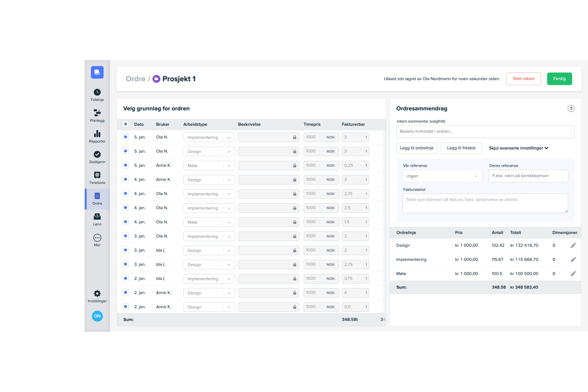Uncheck 5. jan. Ola N. Implementering row checkbox

[x=125, y=137]
